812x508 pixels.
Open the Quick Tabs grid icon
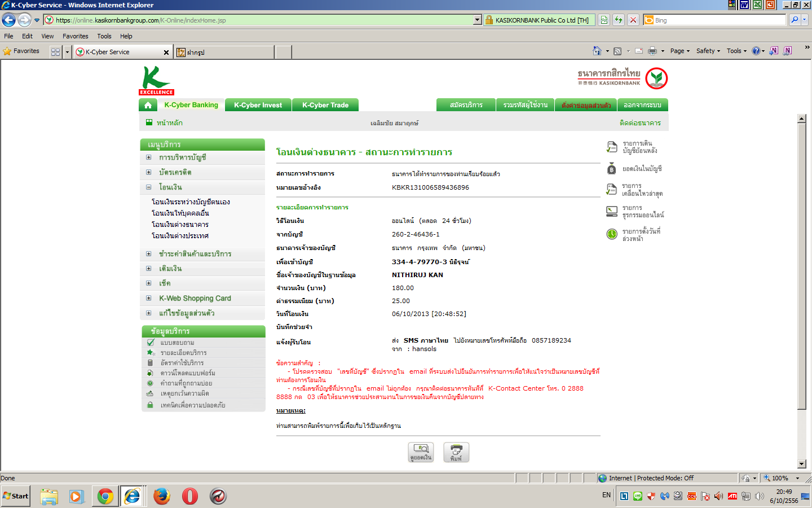[x=55, y=52]
